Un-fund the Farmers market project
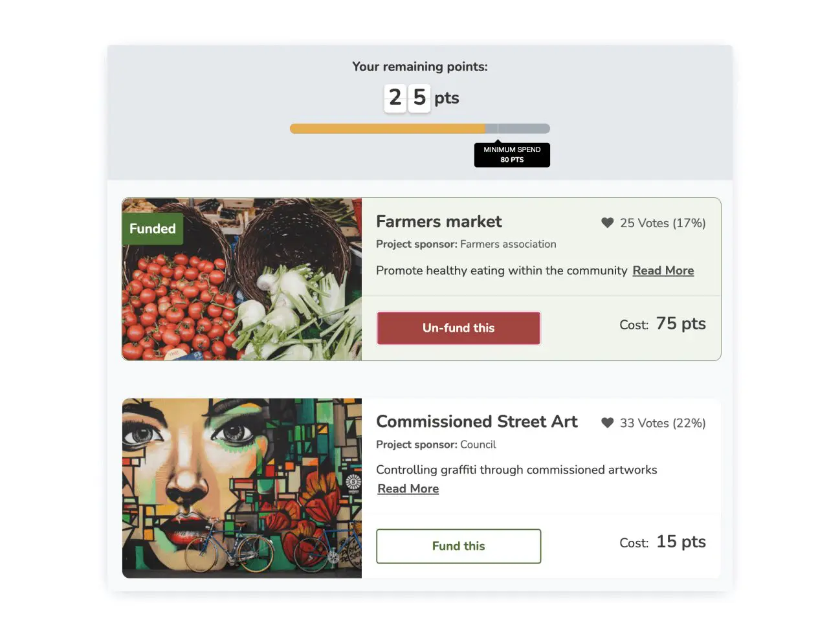840x636 pixels. (x=458, y=328)
